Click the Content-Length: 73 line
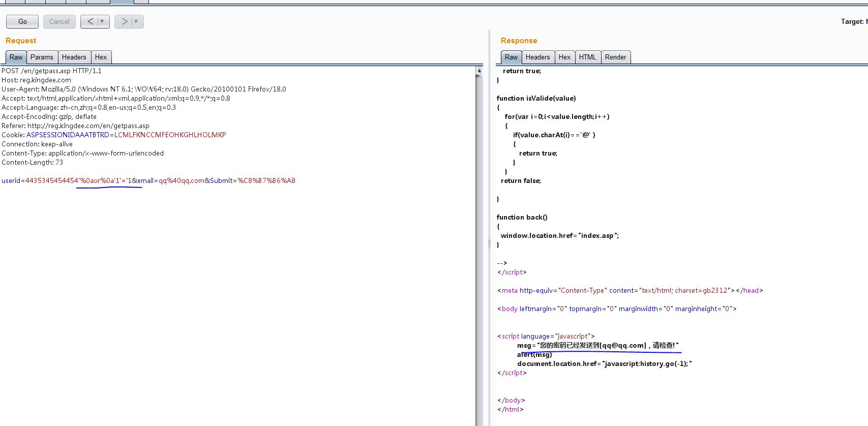 pyautogui.click(x=32, y=163)
